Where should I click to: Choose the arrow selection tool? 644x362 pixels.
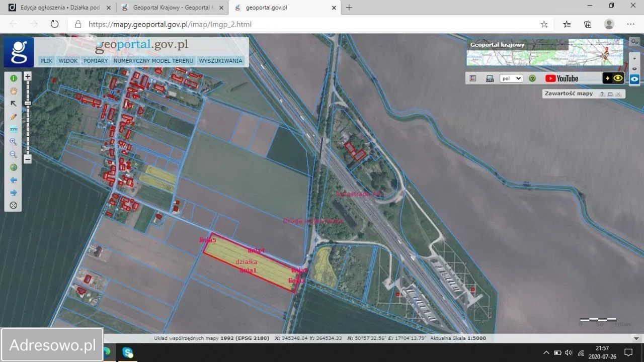(14, 104)
